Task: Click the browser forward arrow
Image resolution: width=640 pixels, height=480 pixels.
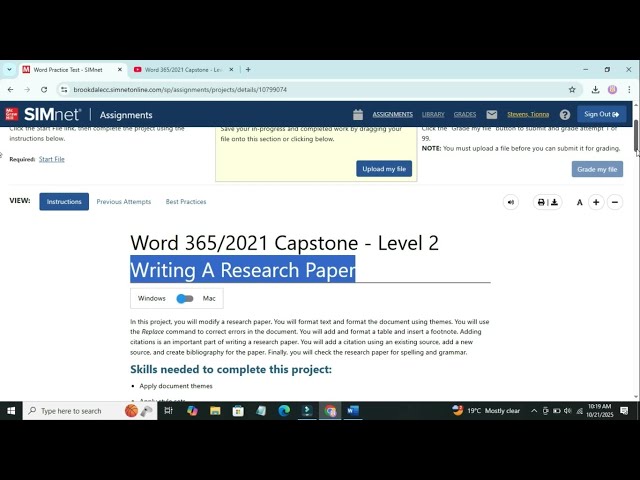Action: pyautogui.click(x=27, y=89)
